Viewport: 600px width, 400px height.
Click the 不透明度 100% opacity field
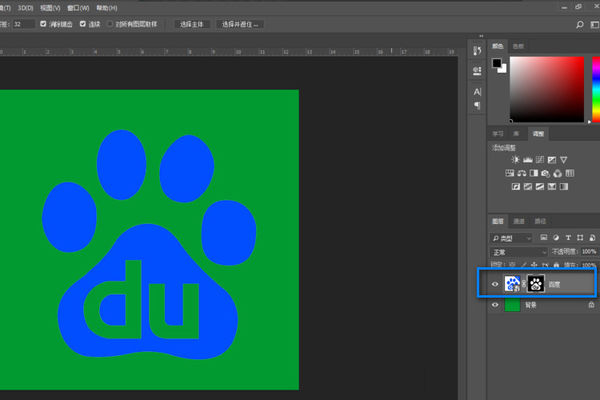(589, 251)
